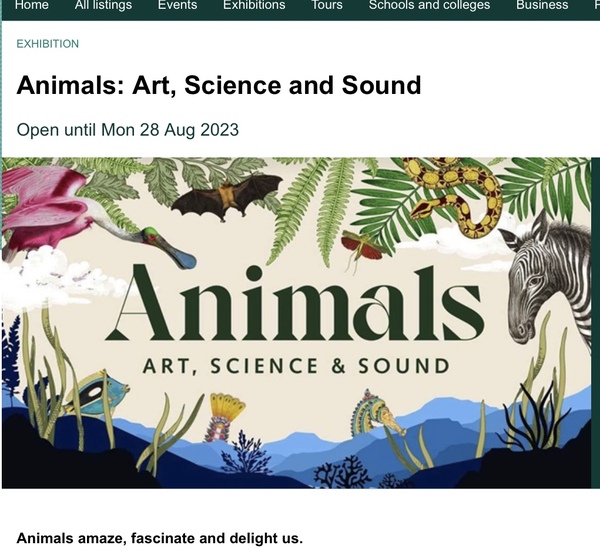600x552 pixels.
Task: Select Business in the top navigation
Action: tap(542, 5)
